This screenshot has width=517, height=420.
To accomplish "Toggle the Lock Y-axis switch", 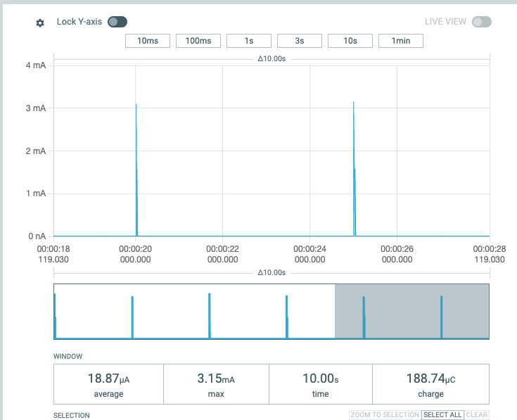I will [117, 22].
